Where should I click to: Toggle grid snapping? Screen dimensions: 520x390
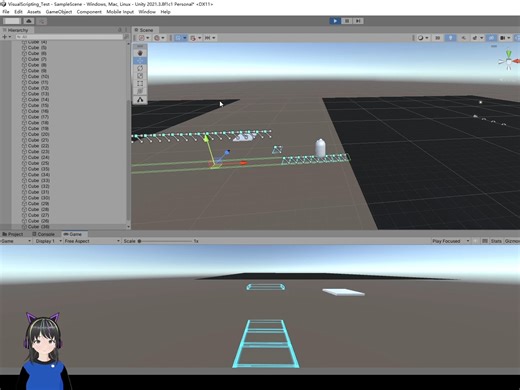pyautogui.click(x=193, y=38)
